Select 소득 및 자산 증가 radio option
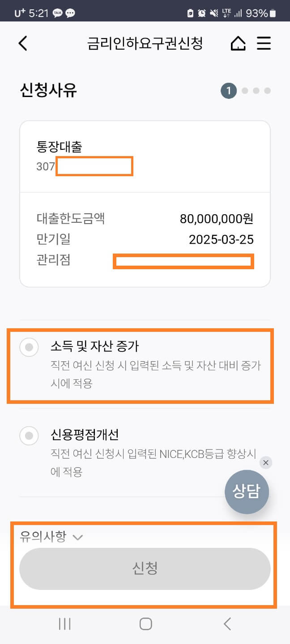The width and height of the screenshot is (290, 644). 29,347
